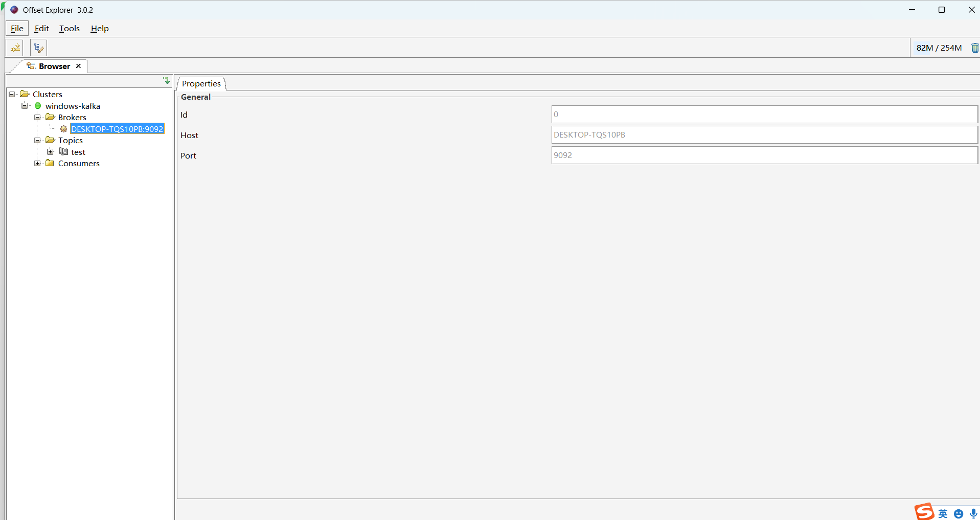Click the Brokers folder icon

(50, 117)
